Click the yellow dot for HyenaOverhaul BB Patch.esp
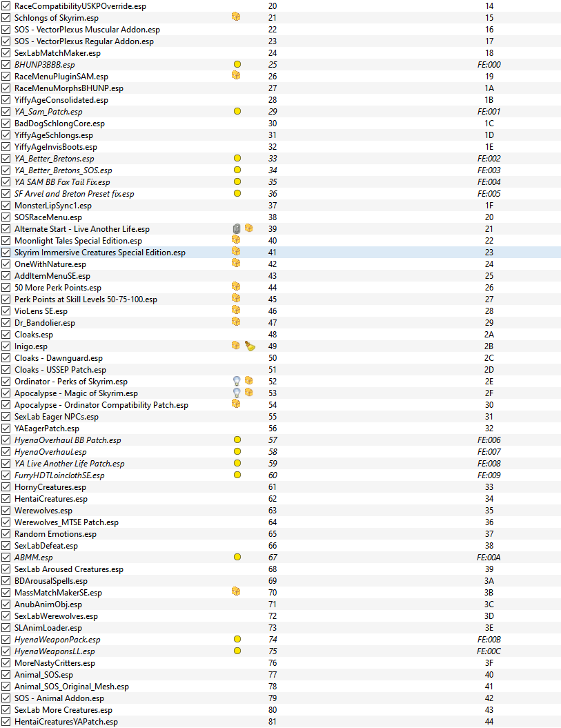The image size is (561, 728). [x=237, y=440]
